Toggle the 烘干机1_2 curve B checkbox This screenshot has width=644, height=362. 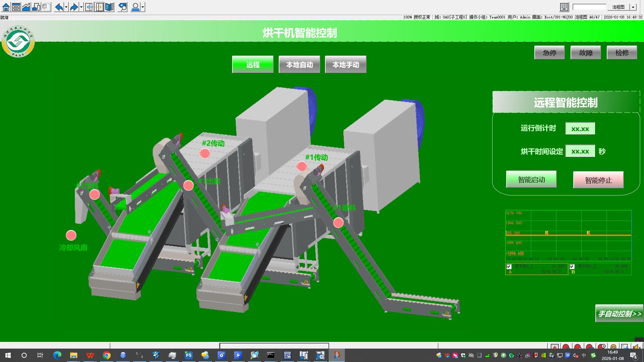(x=572, y=267)
